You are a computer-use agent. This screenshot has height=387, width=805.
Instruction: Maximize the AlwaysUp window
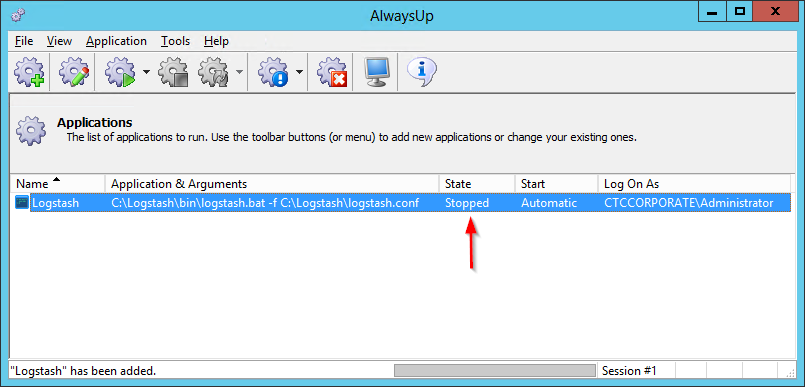pyautogui.click(x=740, y=11)
